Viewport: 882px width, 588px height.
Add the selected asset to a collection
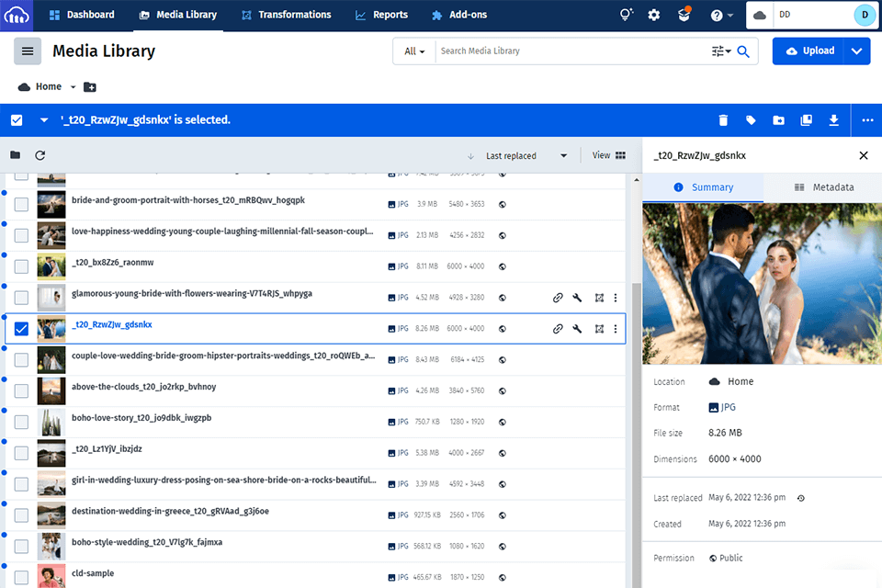(x=806, y=119)
